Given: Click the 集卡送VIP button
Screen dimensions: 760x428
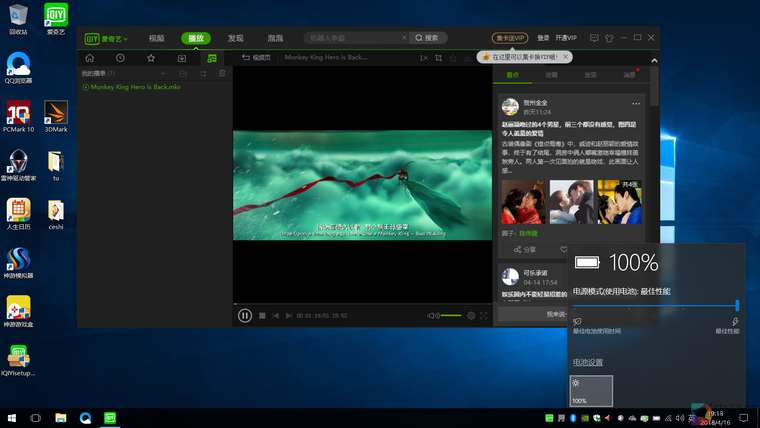Looking at the screenshot, I should [x=510, y=38].
